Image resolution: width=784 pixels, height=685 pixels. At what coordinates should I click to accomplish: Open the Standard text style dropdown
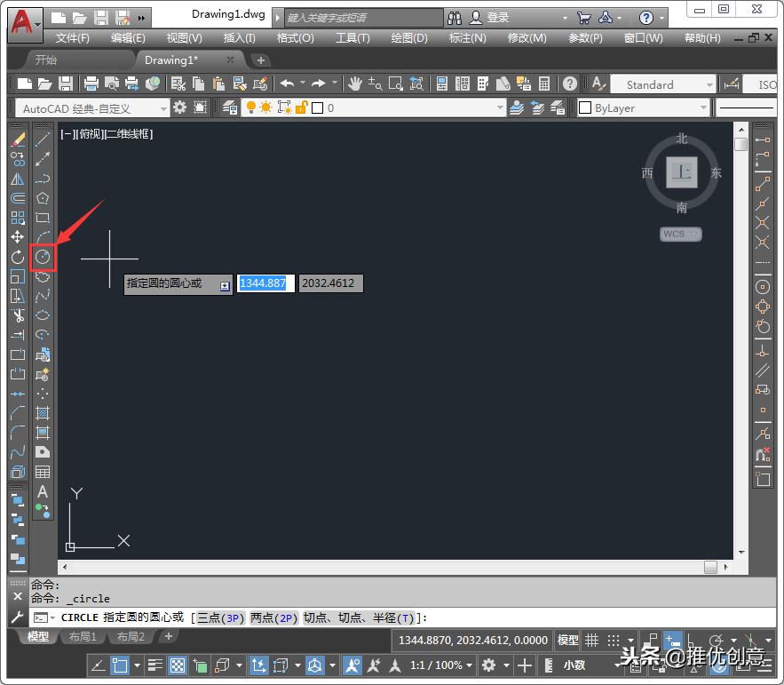tap(661, 84)
